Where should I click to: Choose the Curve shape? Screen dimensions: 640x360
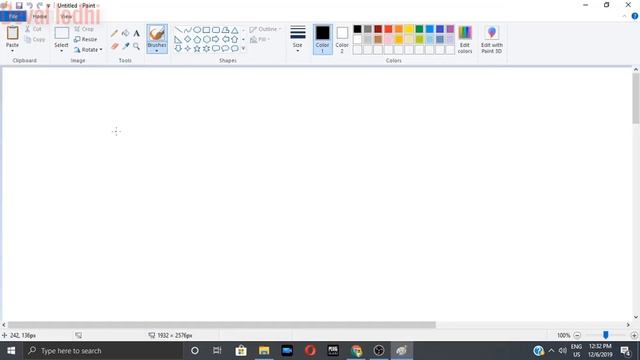[187, 30]
